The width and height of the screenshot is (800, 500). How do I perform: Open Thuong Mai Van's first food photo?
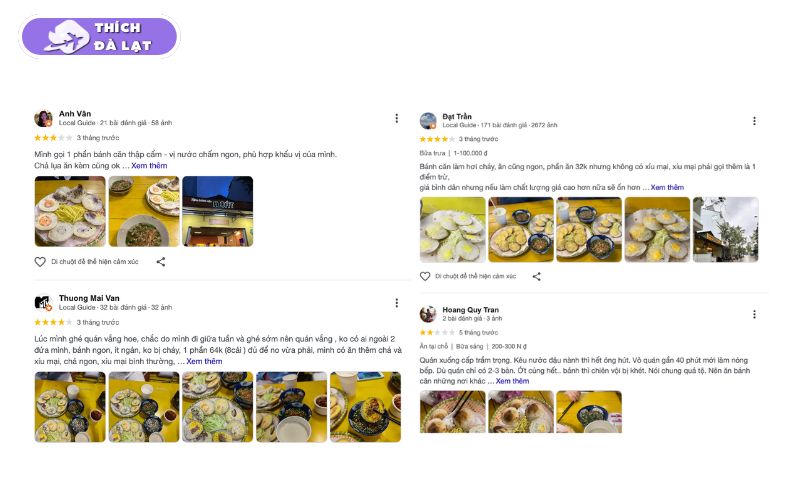click(70, 407)
